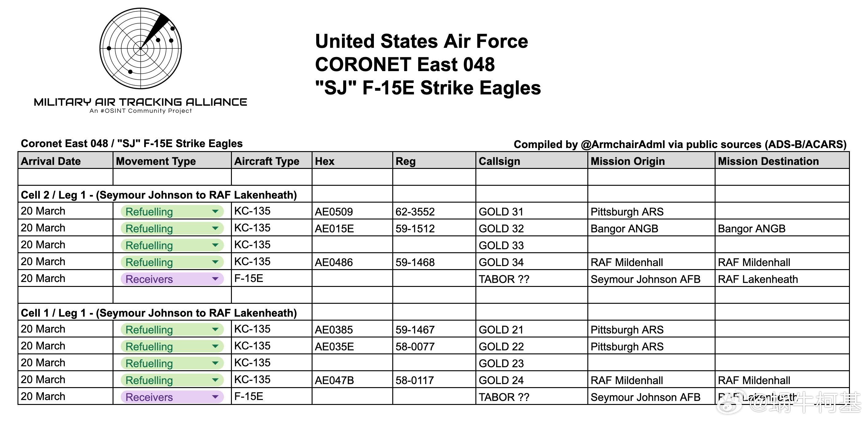Viewport: 868px width, 423px height.
Task: Click the green Refuelling color pill for GOLD 34
Action: click(x=172, y=262)
